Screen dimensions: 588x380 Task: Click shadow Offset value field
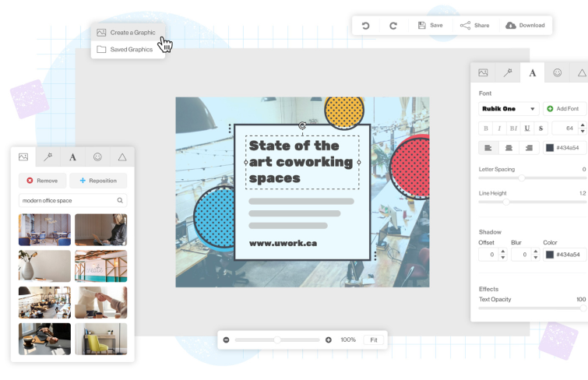pos(489,255)
